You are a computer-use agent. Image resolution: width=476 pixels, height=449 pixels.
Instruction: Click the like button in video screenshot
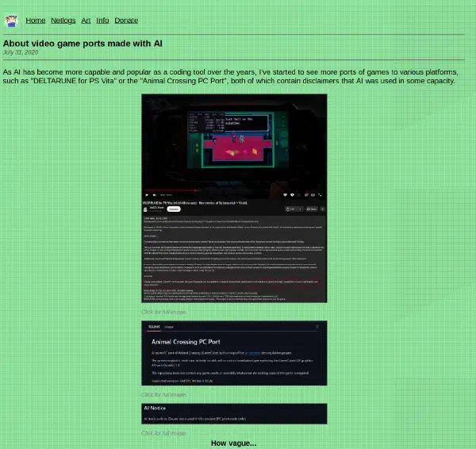point(290,209)
